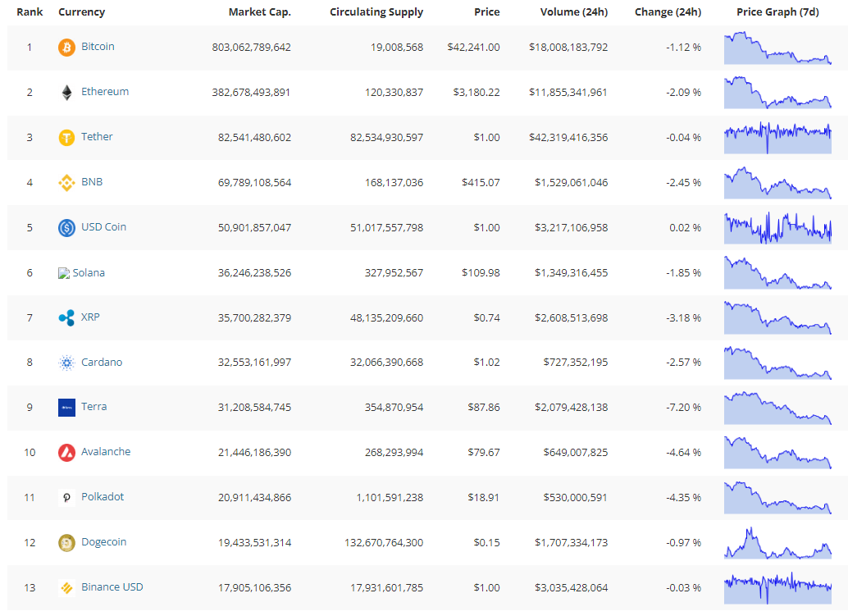Sort by the Change (24h) column header
The width and height of the screenshot is (848, 616).
click(x=668, y=12)
